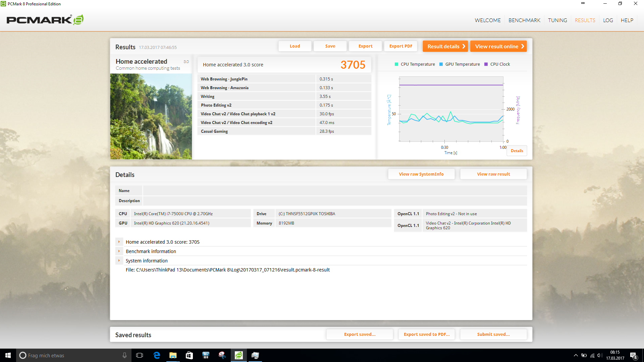This screenshot has height=362, width=644.
Task: Click the waterfall benchmark thumbnail
Action: pyautogui.click(x=151, y=116)
